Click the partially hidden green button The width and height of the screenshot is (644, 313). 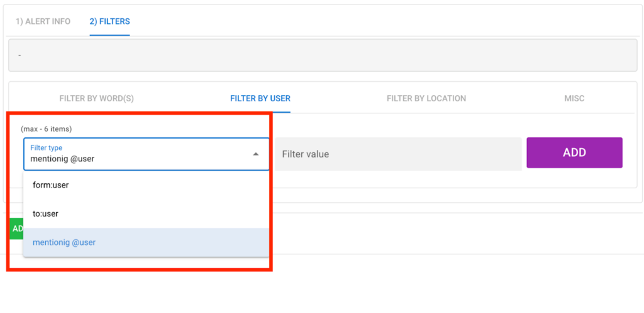16,229
